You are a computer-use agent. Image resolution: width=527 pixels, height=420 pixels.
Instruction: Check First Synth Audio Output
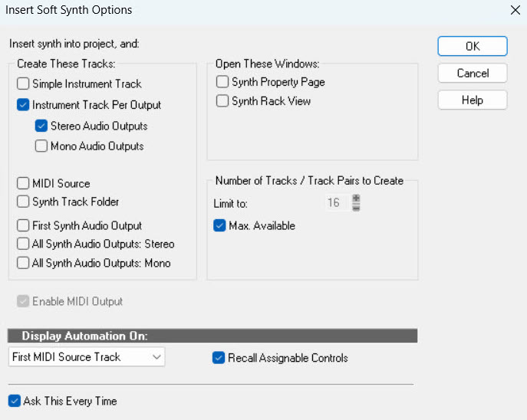23,226
